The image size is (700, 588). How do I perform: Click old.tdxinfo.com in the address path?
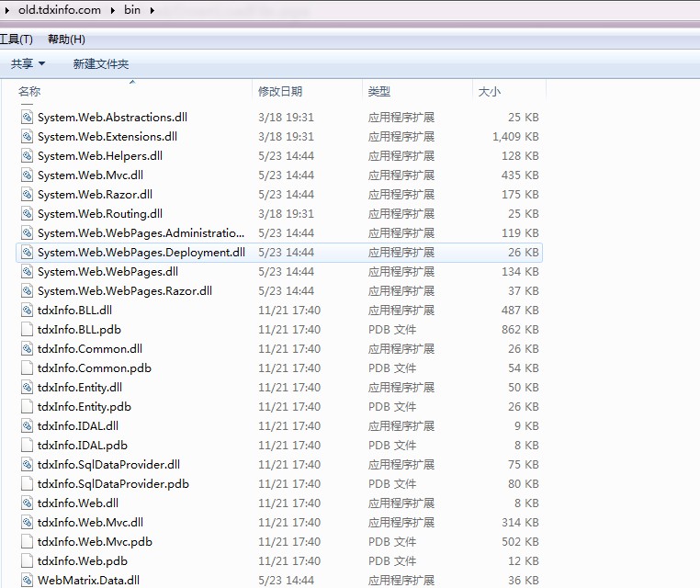[60, 10]
